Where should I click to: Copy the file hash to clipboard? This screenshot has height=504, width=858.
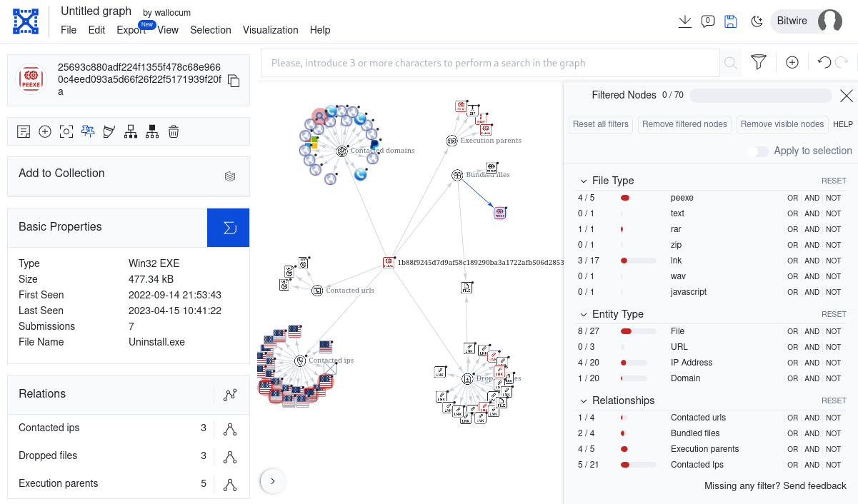[x=234, y=81]
